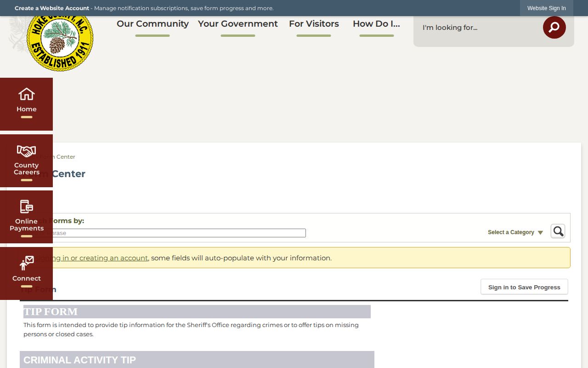
Task: Open the For Visitors menu
Action: click(x=314, y=24)
